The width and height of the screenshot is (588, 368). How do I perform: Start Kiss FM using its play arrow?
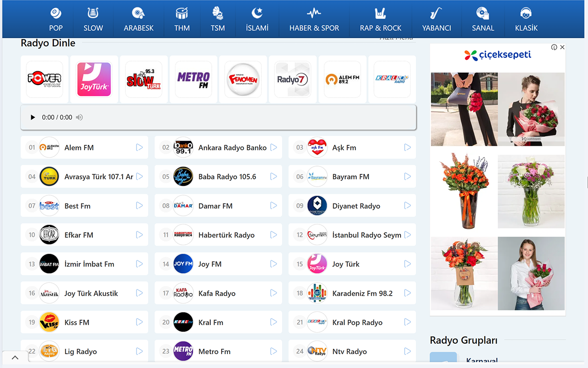[x=139, y=322]
